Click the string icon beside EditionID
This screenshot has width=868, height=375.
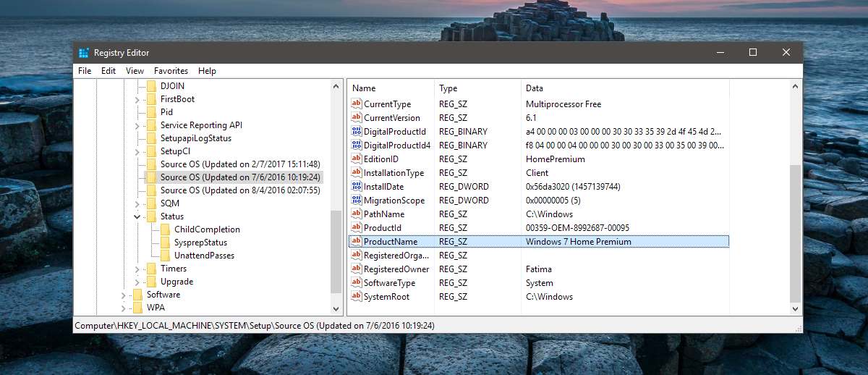[x=356, y=159]
